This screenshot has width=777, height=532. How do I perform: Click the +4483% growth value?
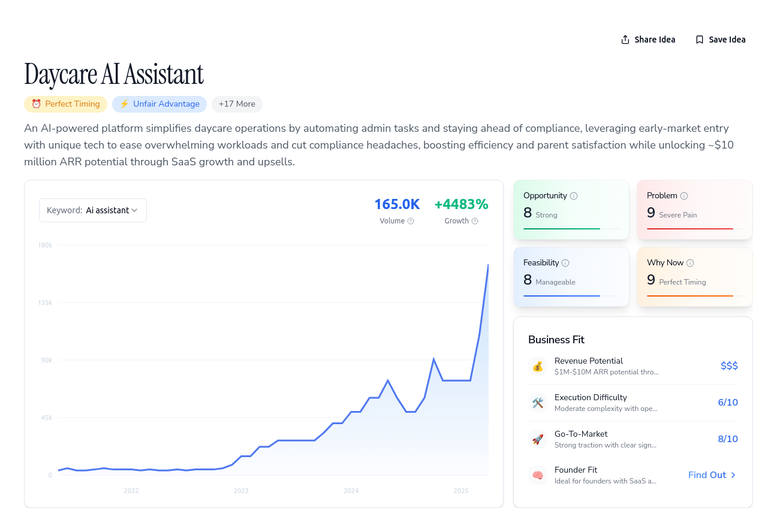point(462,204)
